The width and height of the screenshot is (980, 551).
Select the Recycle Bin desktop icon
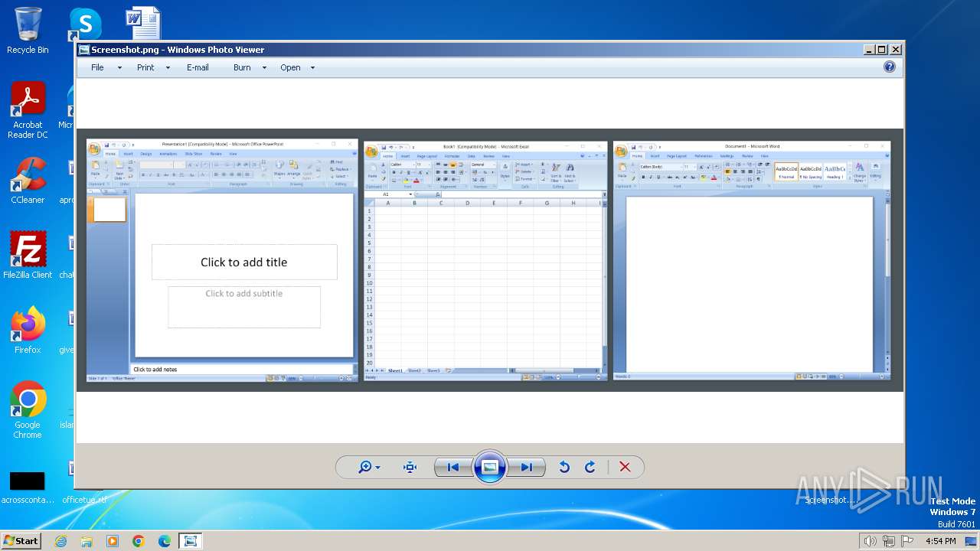point(28,31)
